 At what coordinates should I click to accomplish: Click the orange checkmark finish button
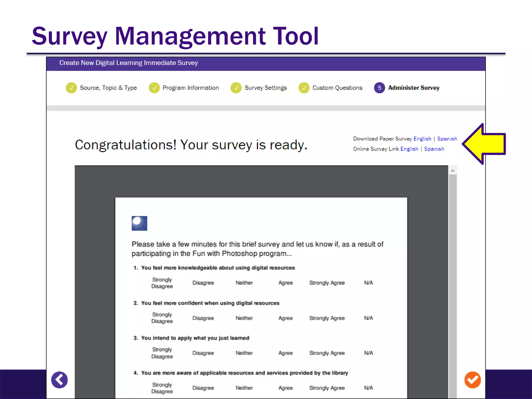pos(473,380)
